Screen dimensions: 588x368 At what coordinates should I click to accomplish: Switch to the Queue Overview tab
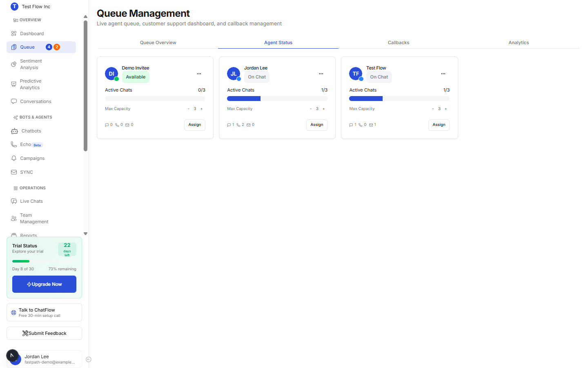(x=158, y=43)
